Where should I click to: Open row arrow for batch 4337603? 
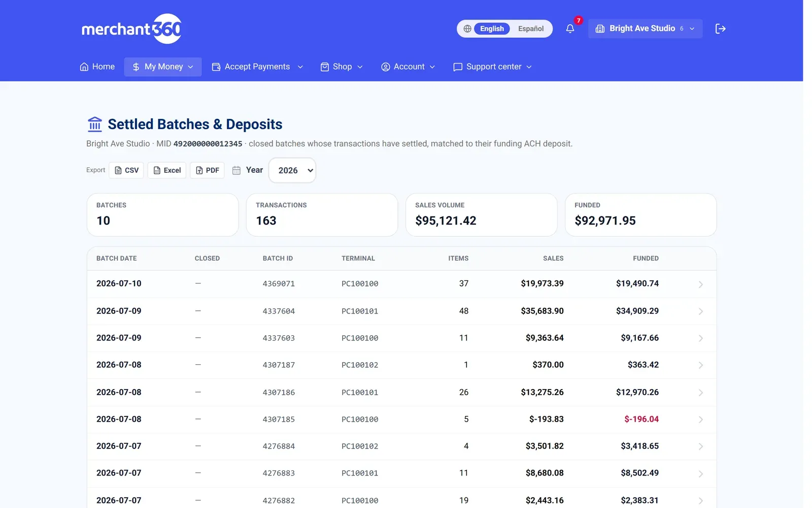pos(700,338)
